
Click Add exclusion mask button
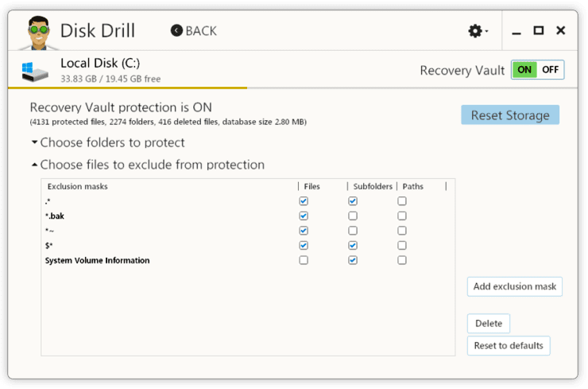click(515, 287)
